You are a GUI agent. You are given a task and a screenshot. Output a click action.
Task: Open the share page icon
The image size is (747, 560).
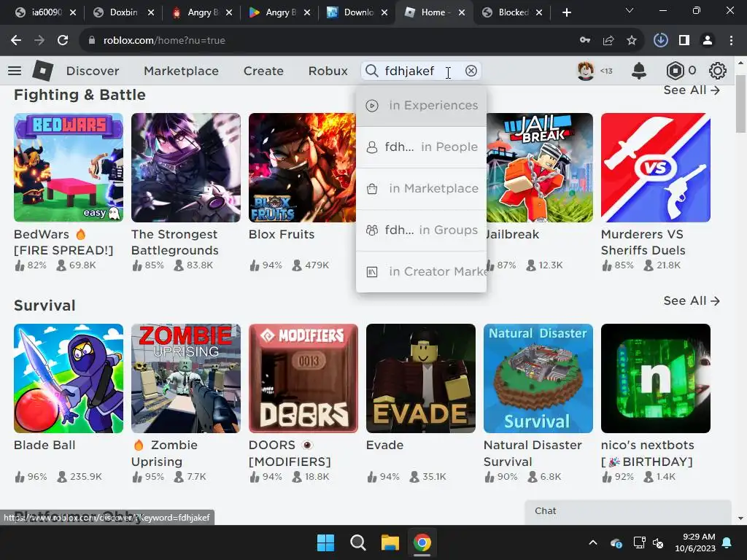point(608,41)
